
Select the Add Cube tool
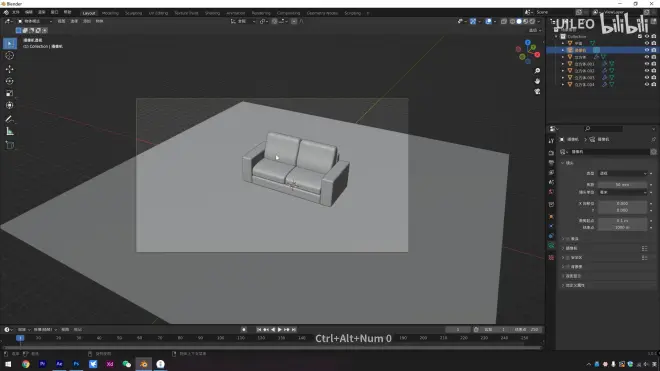(x=10, y=145)
